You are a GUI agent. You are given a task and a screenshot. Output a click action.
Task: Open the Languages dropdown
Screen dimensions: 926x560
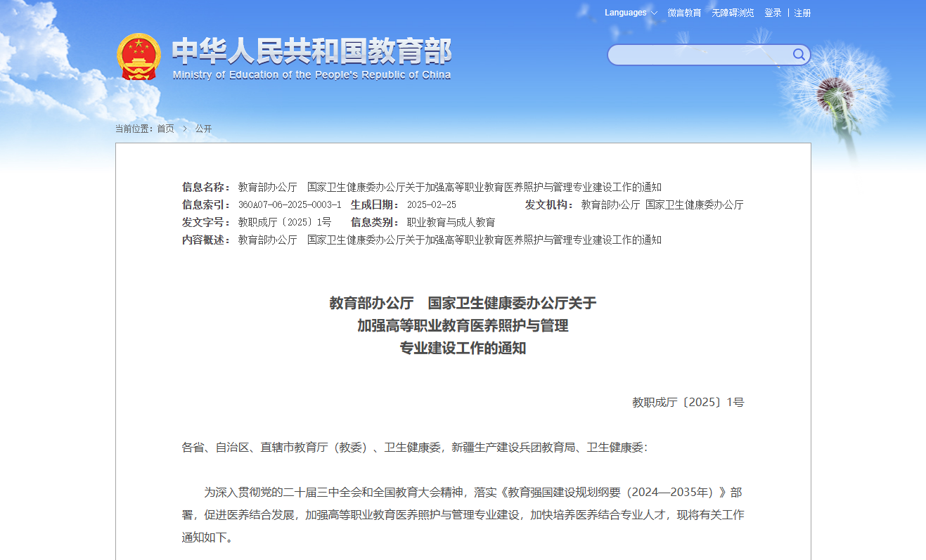[631, 13]
